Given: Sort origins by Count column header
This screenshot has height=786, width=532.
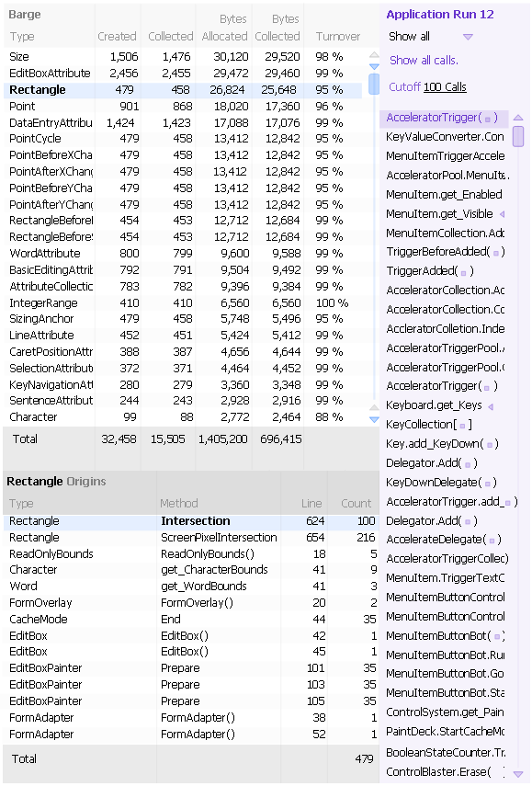Looking at the screenshot, I should (357, 503).
